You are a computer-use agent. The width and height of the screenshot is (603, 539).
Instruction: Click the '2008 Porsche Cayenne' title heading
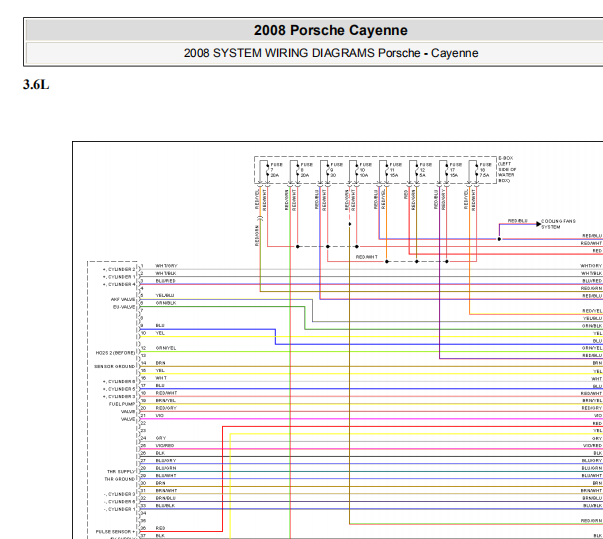[x=330, y=30]
